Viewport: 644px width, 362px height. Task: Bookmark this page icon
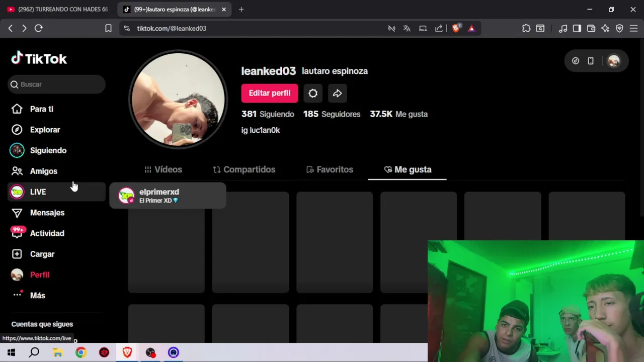coord(108,28)
